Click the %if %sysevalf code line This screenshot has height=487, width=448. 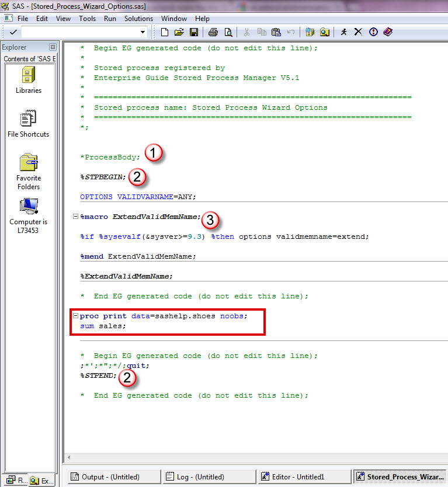pyautogui.click(x=224, y=236)
